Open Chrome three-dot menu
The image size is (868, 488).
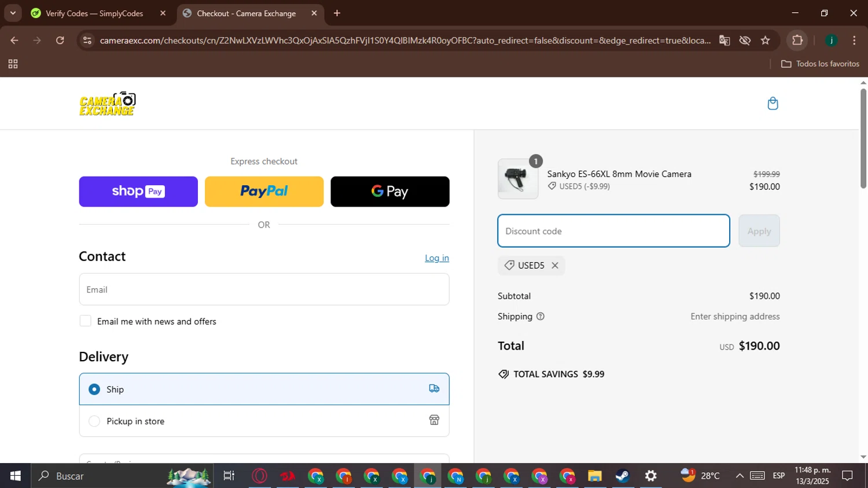[854, 41]
